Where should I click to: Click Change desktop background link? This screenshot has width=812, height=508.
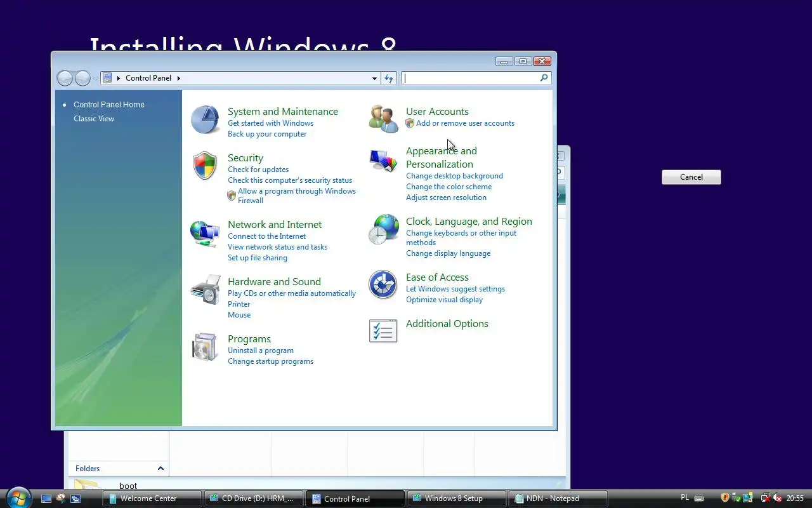[455, 176]
